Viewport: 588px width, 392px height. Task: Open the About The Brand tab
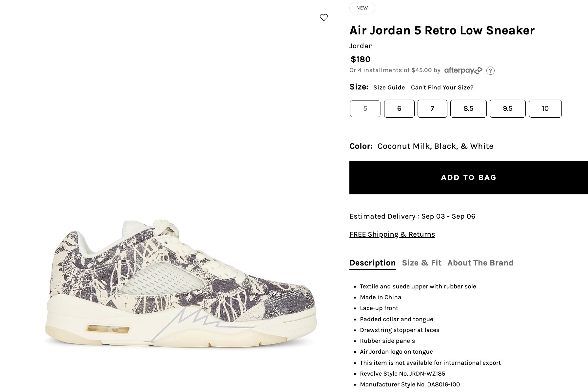[x=480, y=263]
